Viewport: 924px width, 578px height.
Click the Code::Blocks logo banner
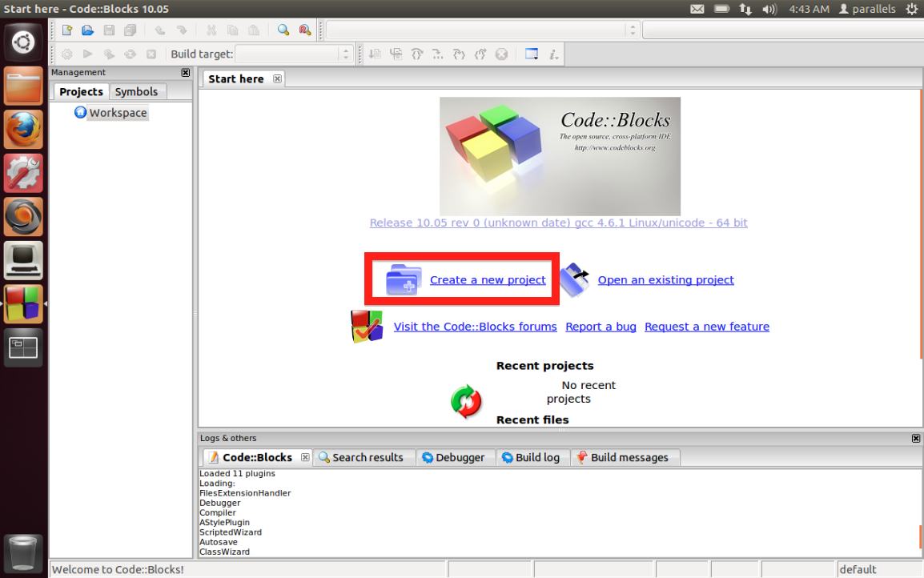click(x=560, y=156)
